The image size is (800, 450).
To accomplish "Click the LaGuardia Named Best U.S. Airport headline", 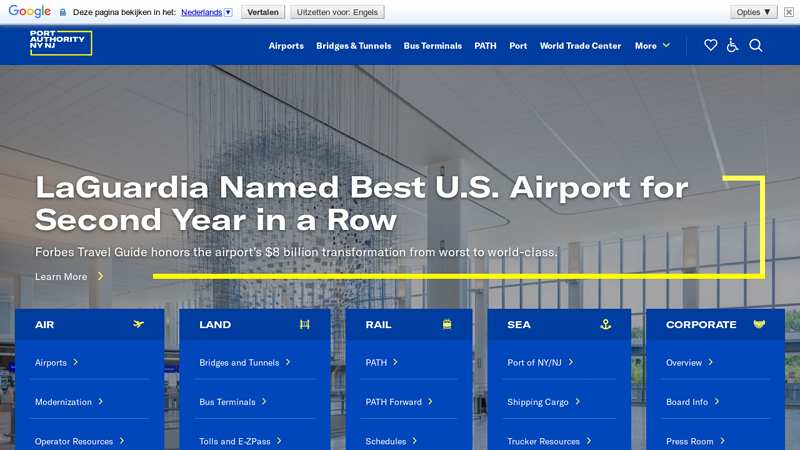I will [361, 203].
